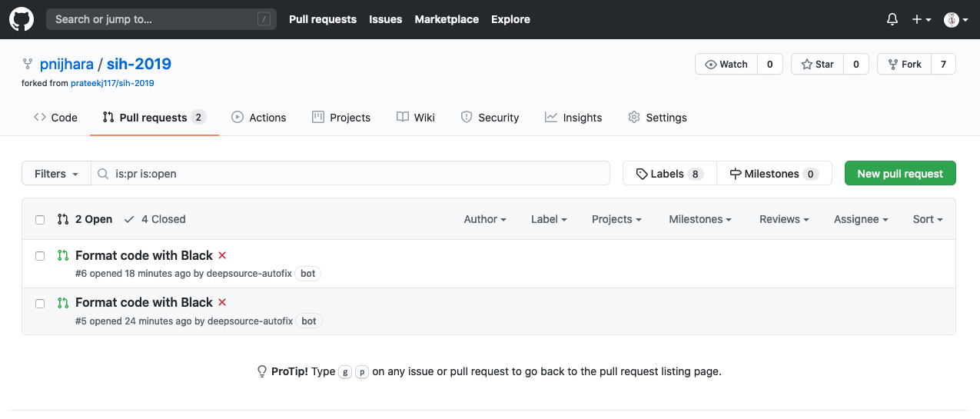The width and height of the screenshot is (980, 419).
Task: Click the red failed status X on PR #5
Action: pyautogui.click(x=222, y=302)
